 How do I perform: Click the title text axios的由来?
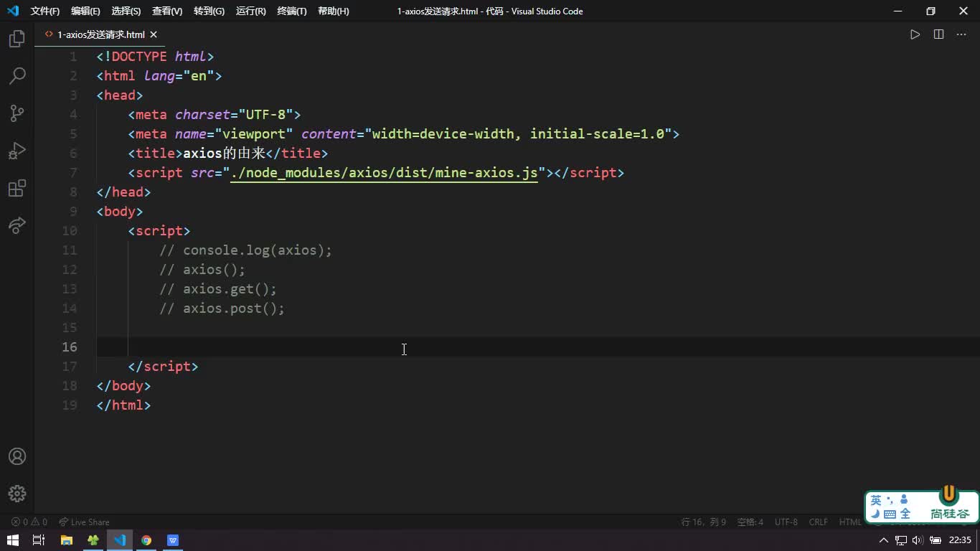coord(224,154)
